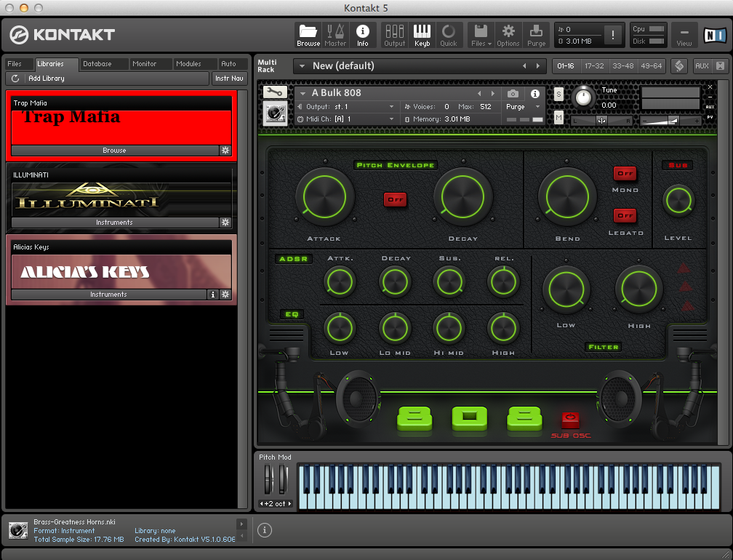Browse the Trap Mafia library
The image size is (733, 560).
coord(115,150)
